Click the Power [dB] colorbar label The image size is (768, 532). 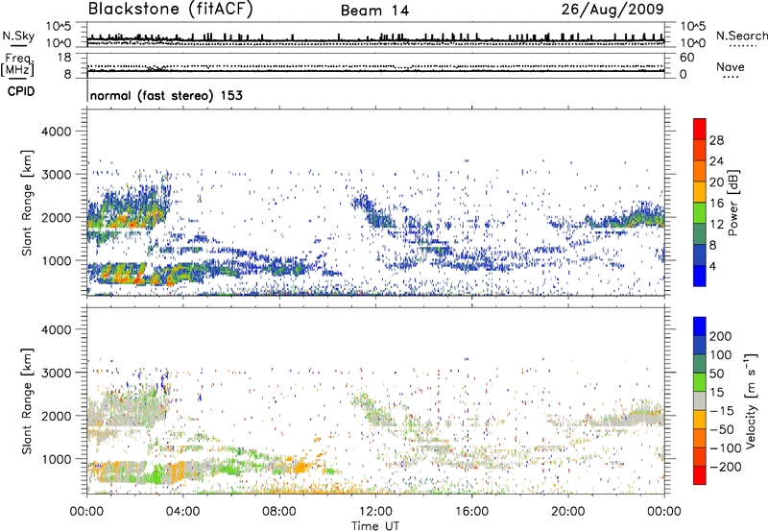point(733,203)
